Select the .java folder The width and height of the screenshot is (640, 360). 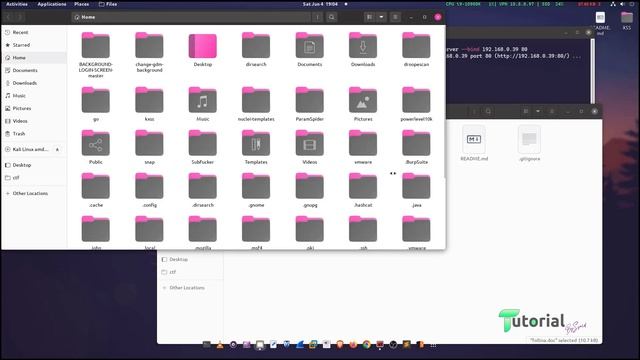point(416,190)
